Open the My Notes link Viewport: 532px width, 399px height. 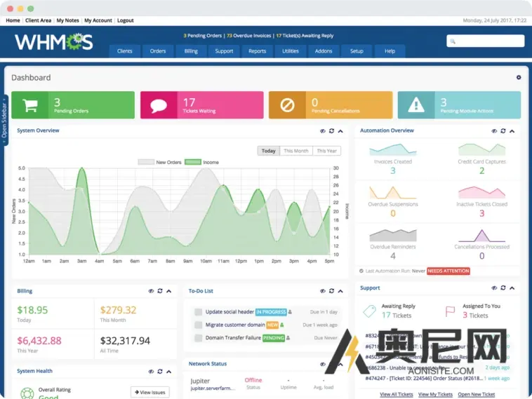[67, 20]
